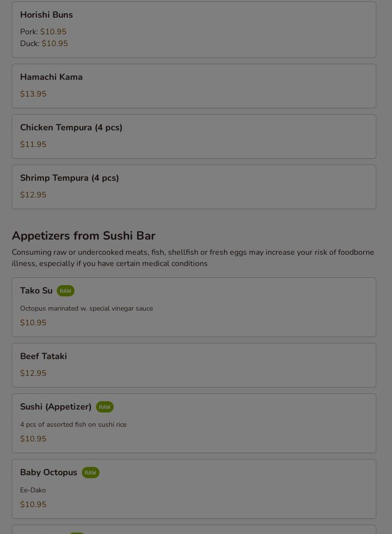Click the Ee-Dako description text
This screenshot has height=534, width=392.
(33, 490)
